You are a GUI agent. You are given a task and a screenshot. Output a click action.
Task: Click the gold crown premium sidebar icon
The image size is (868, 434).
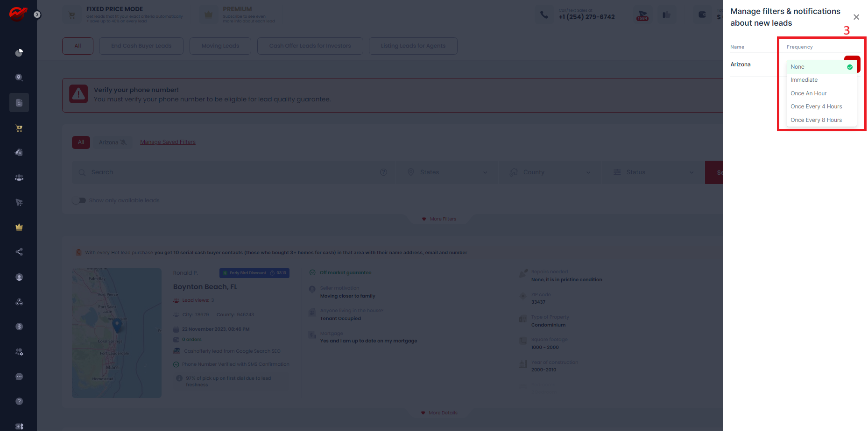[19, 227]
